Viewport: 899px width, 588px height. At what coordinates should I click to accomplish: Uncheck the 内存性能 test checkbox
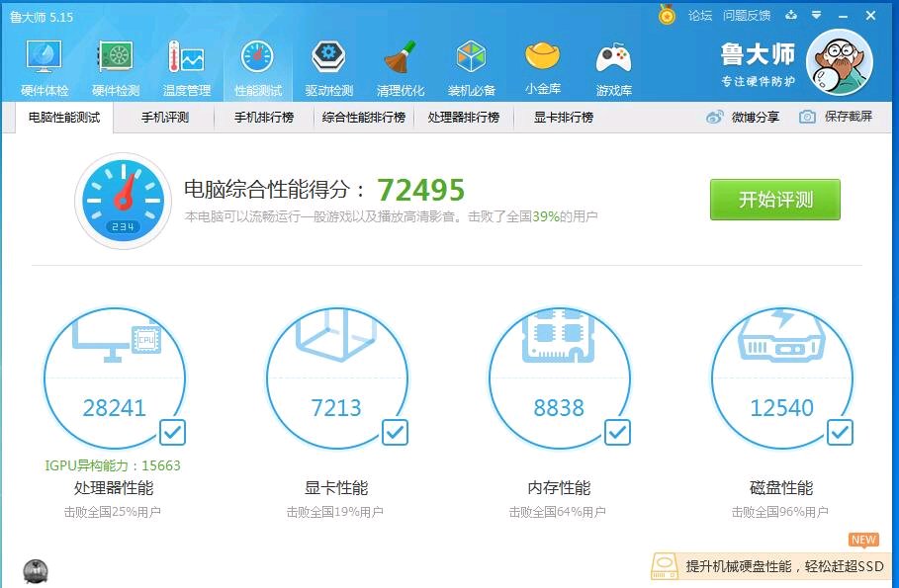tap(617, 432)
